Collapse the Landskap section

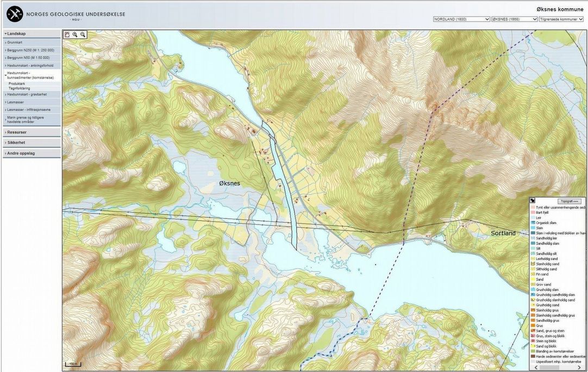coord(32,34)
